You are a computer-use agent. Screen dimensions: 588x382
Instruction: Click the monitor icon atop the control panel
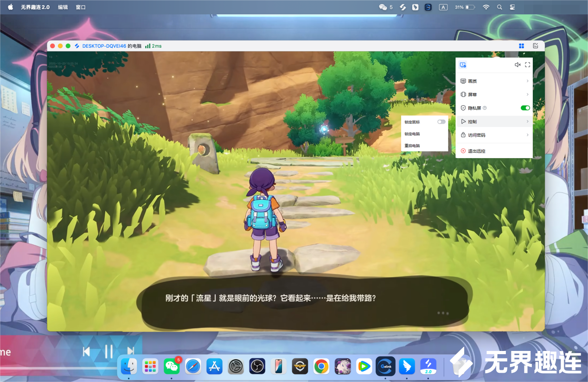click(x=463, y=65)
